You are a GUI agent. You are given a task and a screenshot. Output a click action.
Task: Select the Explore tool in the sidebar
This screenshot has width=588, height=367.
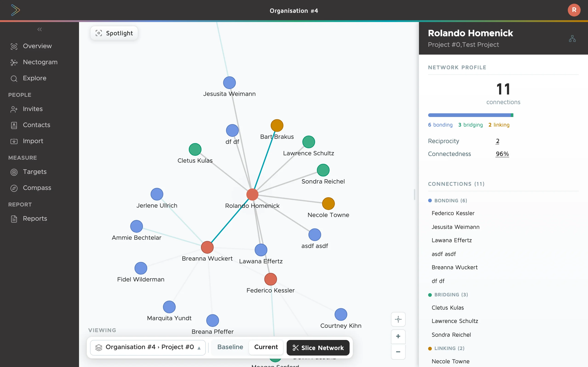(x=34, y=78)
